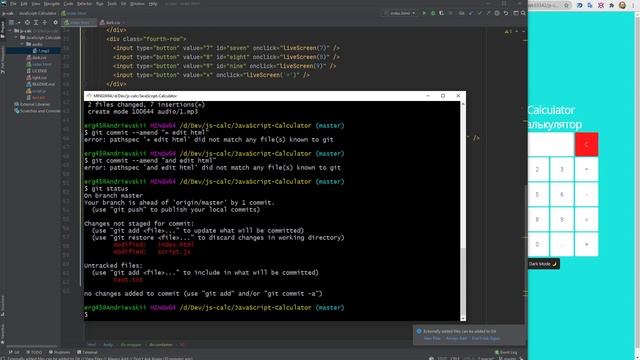This screenshot has height=360, width=640.
Task: Collapse all in Project panel toolbar
Action: tap(44, 22)
